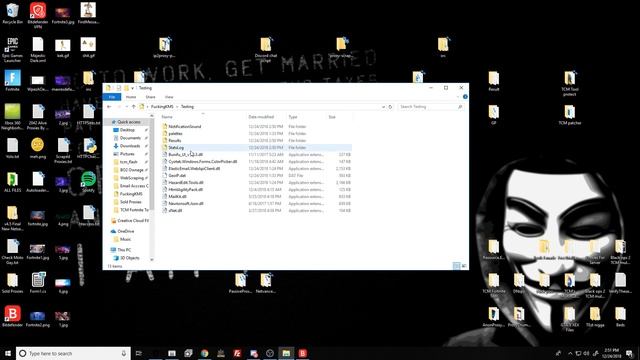Sort files by Date modified column
Image resolution: width=640 pixels, height=360 pixels.
click(x=261, y=117)
